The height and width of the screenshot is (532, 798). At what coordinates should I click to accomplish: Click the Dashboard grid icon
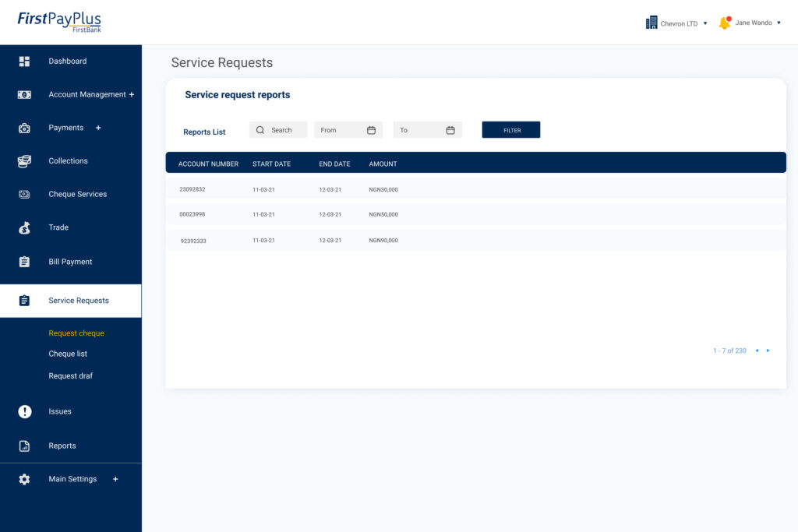tap(24, 62)
